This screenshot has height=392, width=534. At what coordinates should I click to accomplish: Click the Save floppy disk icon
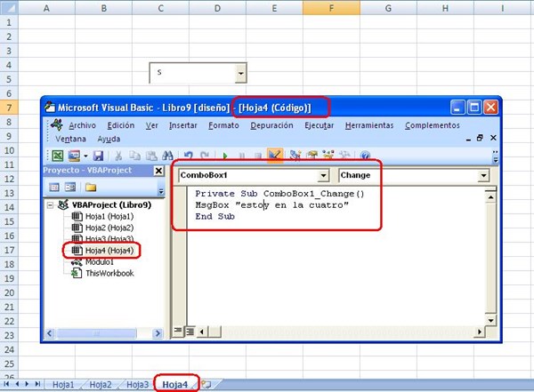click(99, 156)
